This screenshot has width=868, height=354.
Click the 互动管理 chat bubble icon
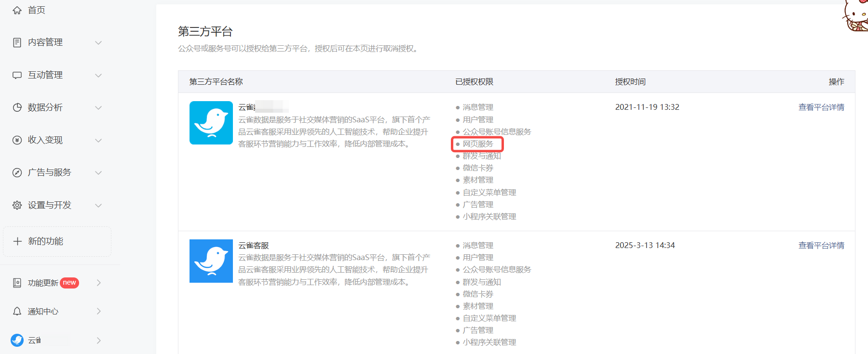coord(17,75)
